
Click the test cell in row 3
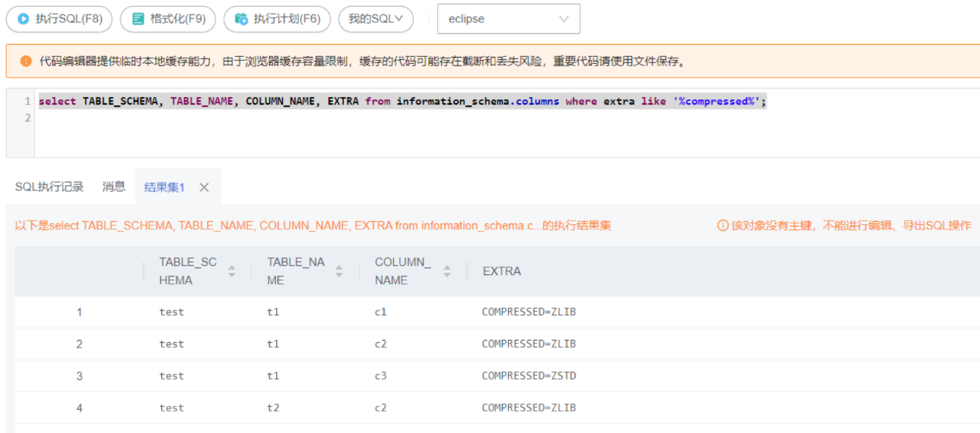pyautogui.click(x=172, y=376)
